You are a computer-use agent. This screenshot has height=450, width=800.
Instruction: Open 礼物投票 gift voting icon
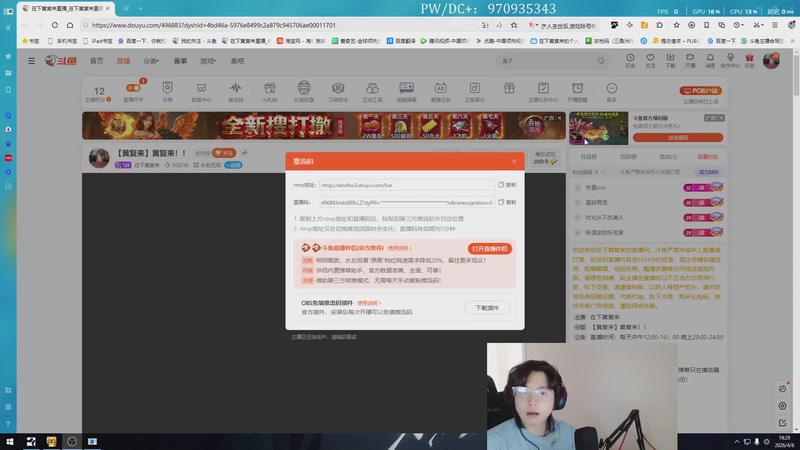click(x=304, y=92)
